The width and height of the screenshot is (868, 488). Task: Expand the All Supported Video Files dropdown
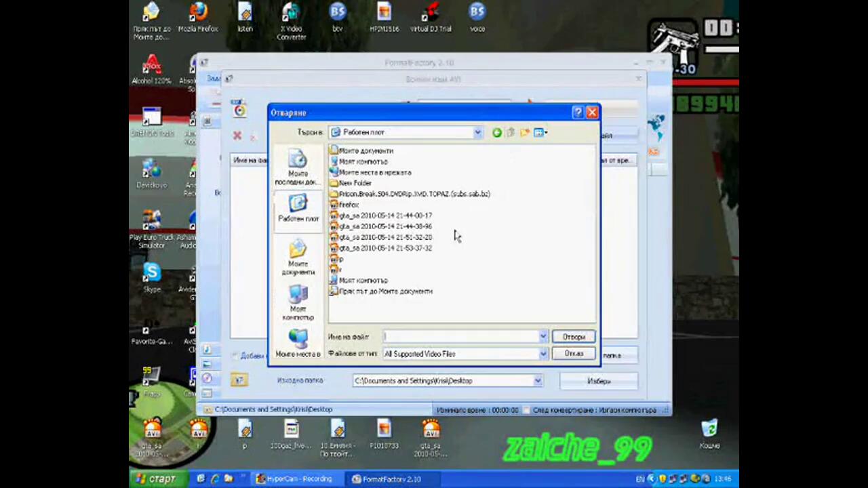(x=542, y=354)
